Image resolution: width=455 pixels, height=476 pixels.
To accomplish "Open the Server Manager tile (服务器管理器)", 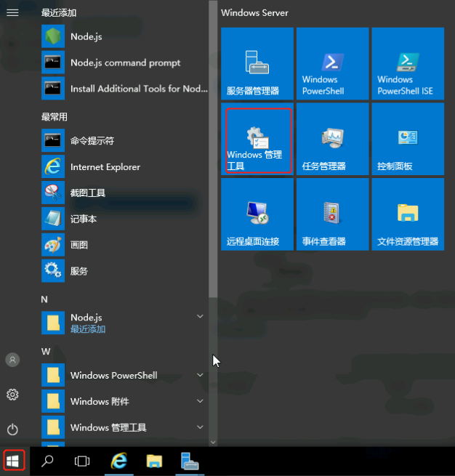I will coord(257,63).
